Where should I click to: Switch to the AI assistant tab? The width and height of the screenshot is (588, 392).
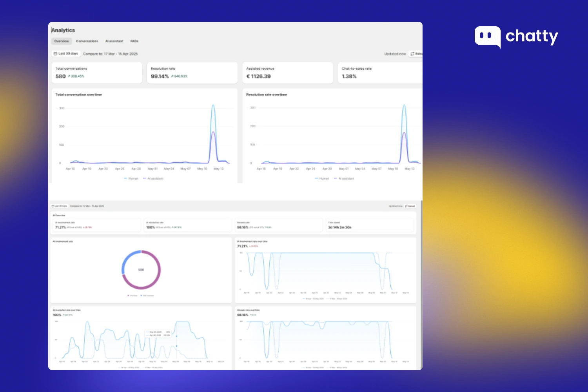coord(114,41)
